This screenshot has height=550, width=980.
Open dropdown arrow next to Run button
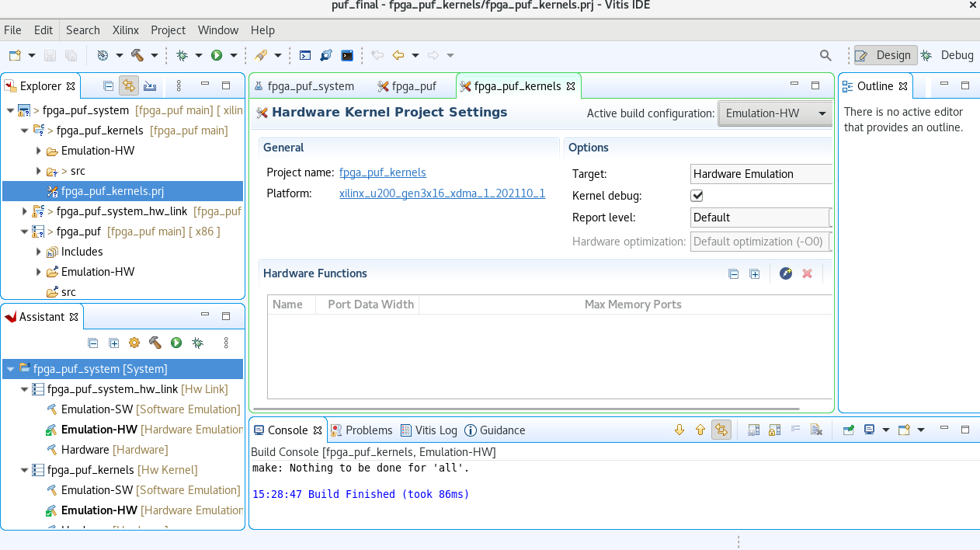pos(233,55)
